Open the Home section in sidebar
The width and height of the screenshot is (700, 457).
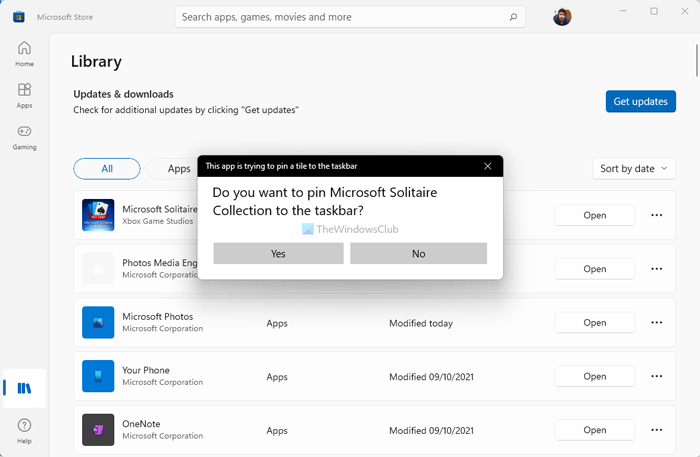[24, 53]
